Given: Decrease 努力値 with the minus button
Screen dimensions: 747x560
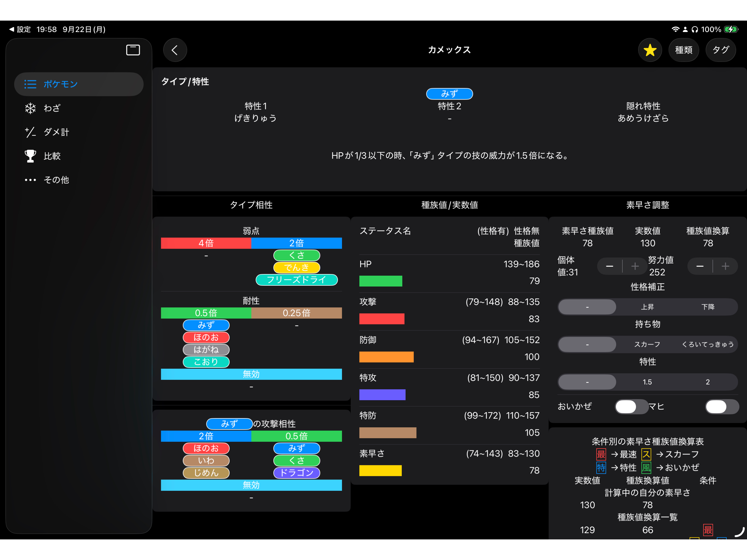Looking at the screenshot, I should [x=700, y=266].
